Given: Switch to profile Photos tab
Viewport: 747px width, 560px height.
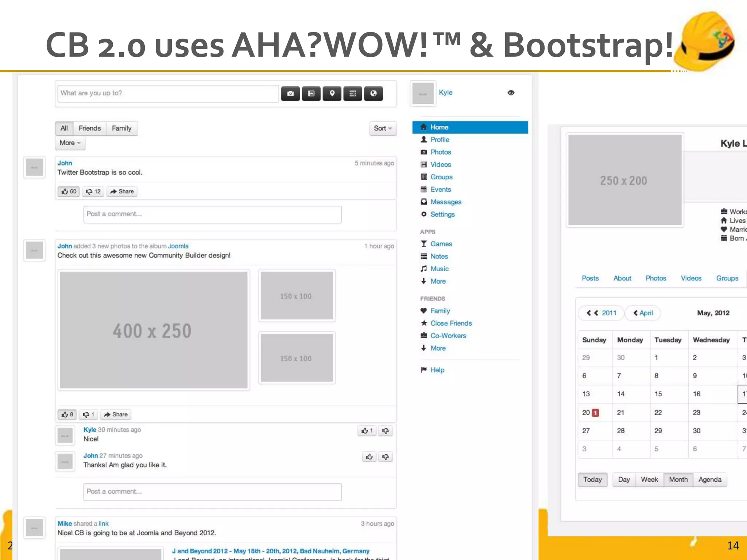Looking at the screenshot, I should (656, 278).
